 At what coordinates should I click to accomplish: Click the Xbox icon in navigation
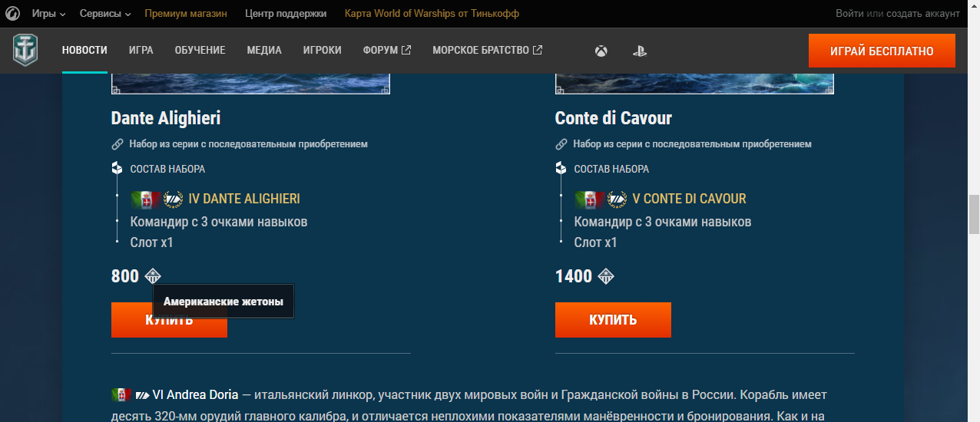point(601,51)
